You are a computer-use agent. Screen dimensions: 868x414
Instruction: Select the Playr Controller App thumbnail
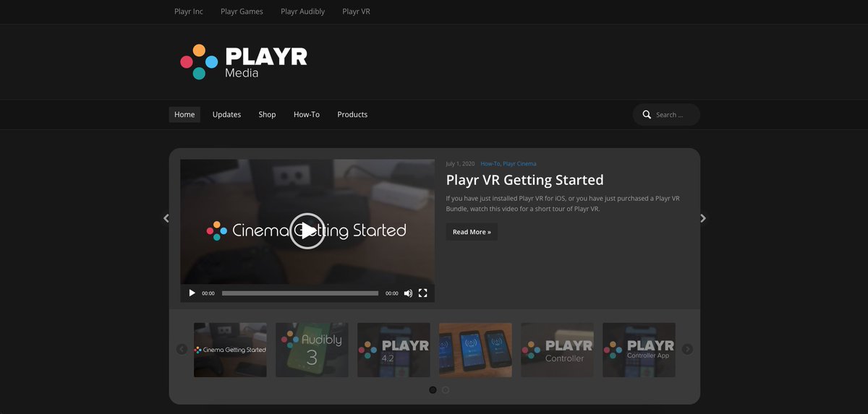(x=639, y=350)
